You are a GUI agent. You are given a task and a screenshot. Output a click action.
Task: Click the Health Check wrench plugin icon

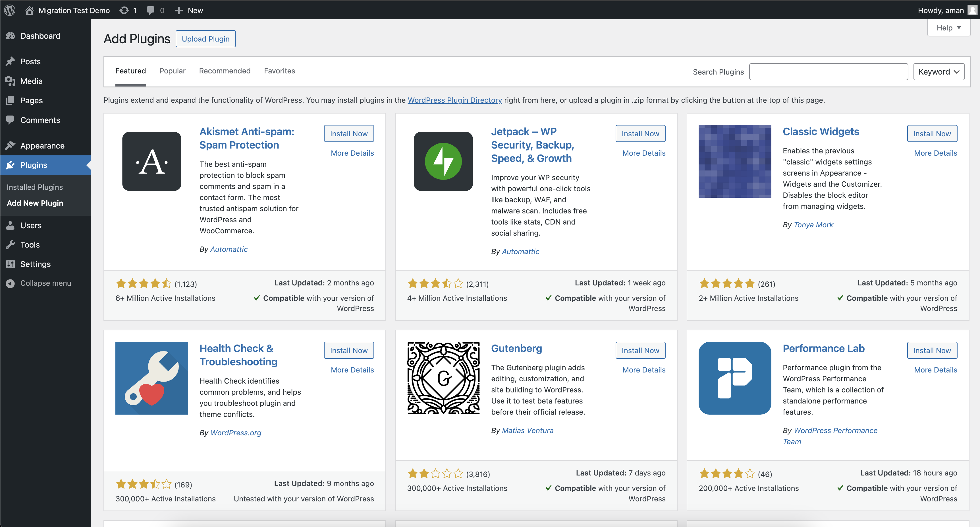151,378
